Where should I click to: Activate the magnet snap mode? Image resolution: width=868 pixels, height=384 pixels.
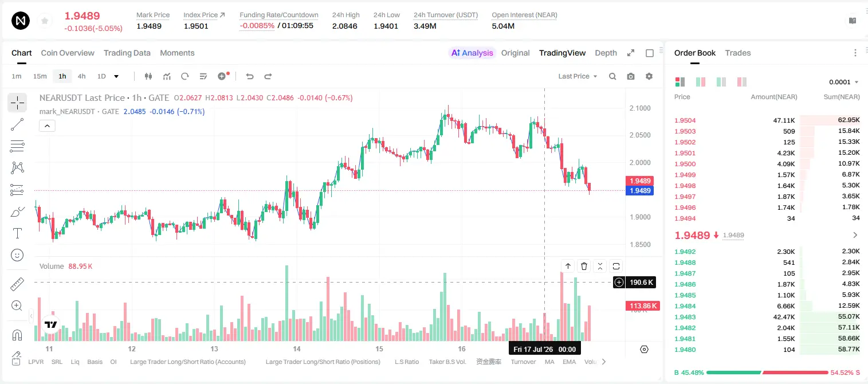[x=17, y=335]
